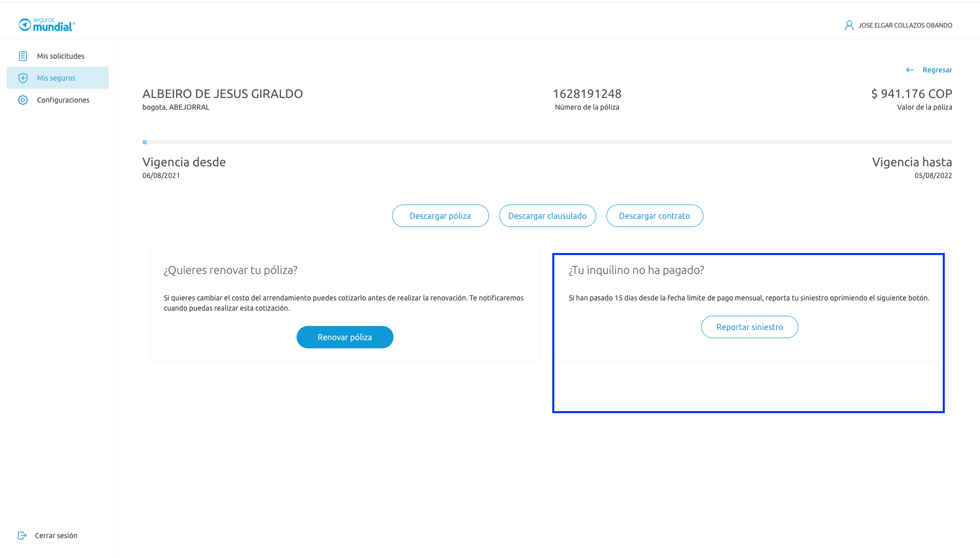Click Cerrar sesión to log out

(x=56, y=536)
